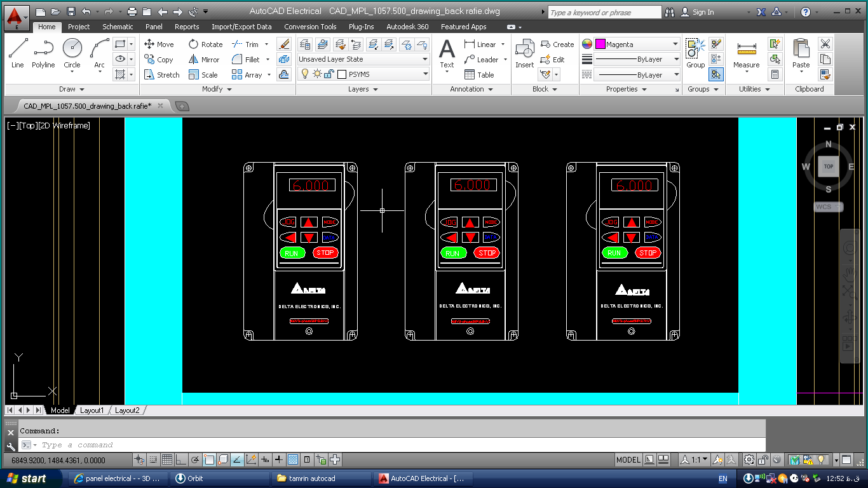
Task: Open the Schematic ribbon tab
Action: point(118,27)
